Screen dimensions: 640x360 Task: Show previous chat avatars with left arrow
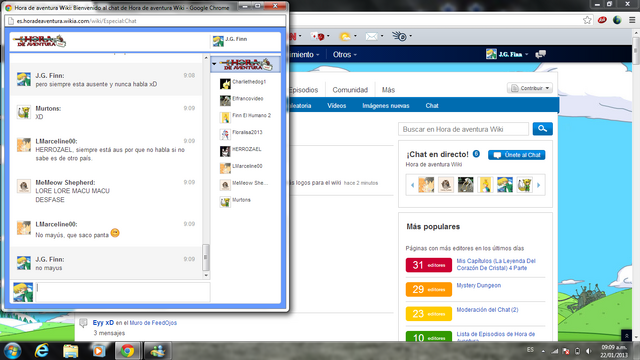[412, 185]
